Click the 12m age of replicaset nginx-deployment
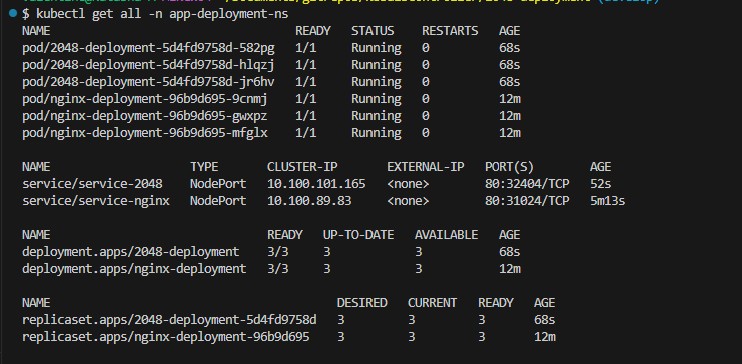The height and width of the screenshot is (364, 742). [544, 337]
